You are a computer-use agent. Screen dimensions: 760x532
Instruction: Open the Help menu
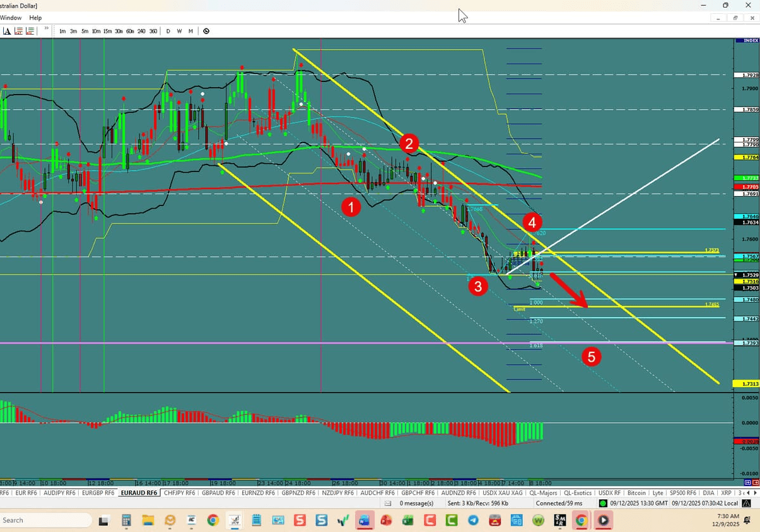pyautogui.click(x=35, y=18)
